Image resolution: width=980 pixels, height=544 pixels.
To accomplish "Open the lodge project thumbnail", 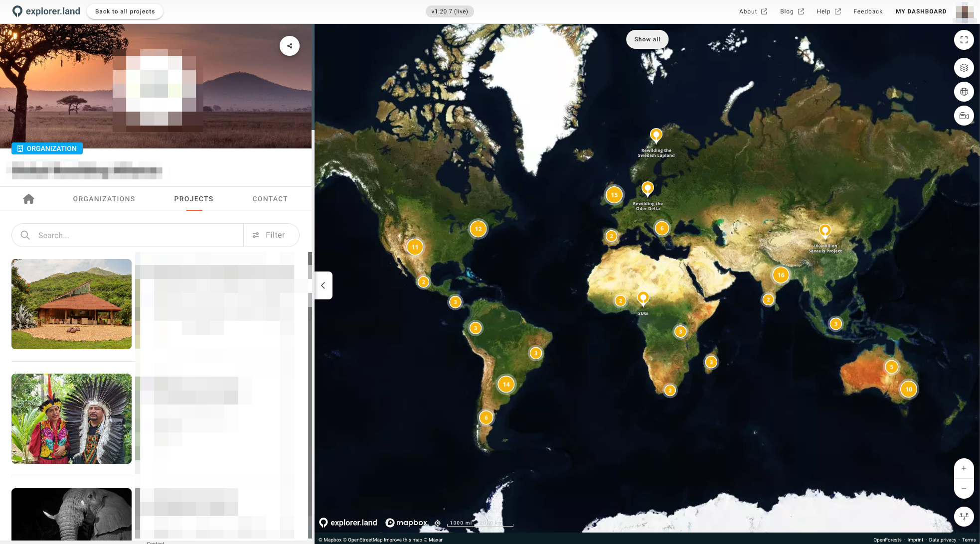I will [x=71, y=304].
